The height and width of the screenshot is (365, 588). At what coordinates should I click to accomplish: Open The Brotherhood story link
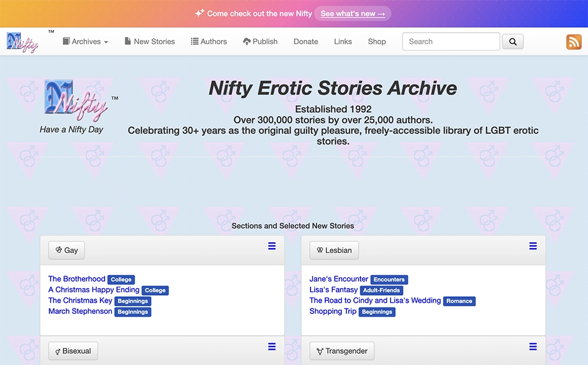[x=76, y=279]
